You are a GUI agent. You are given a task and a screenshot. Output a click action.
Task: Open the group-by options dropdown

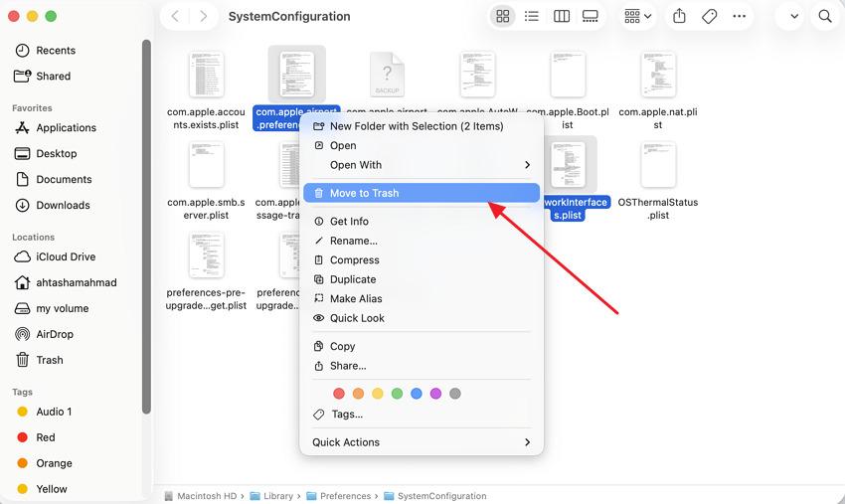tap(637, 16)
